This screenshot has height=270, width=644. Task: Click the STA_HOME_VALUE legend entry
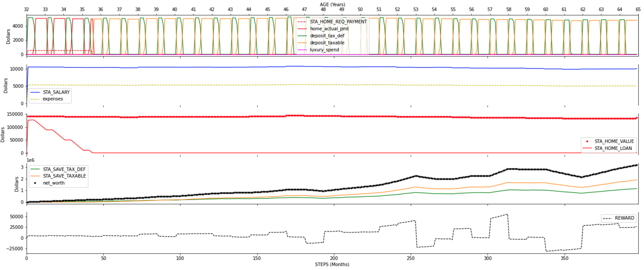coord(614,141)
